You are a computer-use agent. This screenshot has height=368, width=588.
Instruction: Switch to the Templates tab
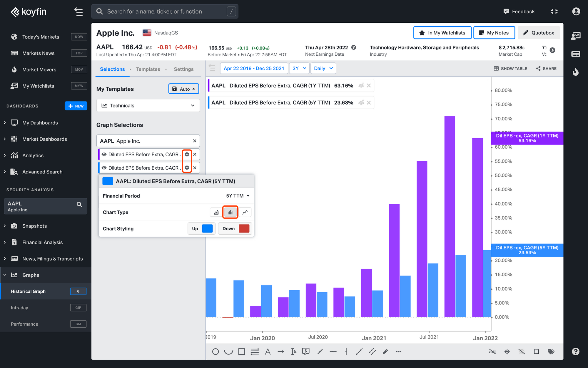(148, 69)
